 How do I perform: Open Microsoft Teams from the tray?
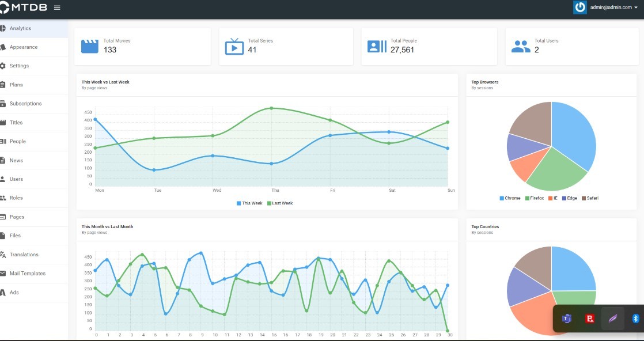[567, 319]
